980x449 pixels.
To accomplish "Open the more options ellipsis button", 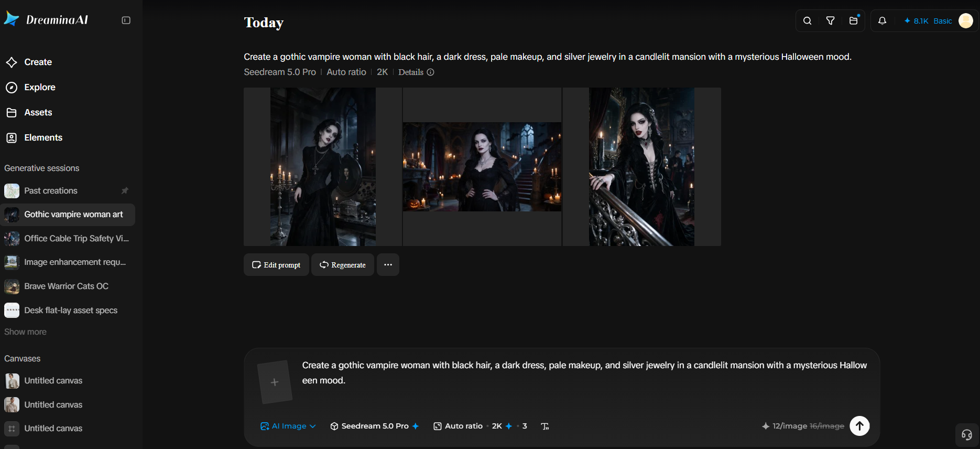I will coord(388,265).
